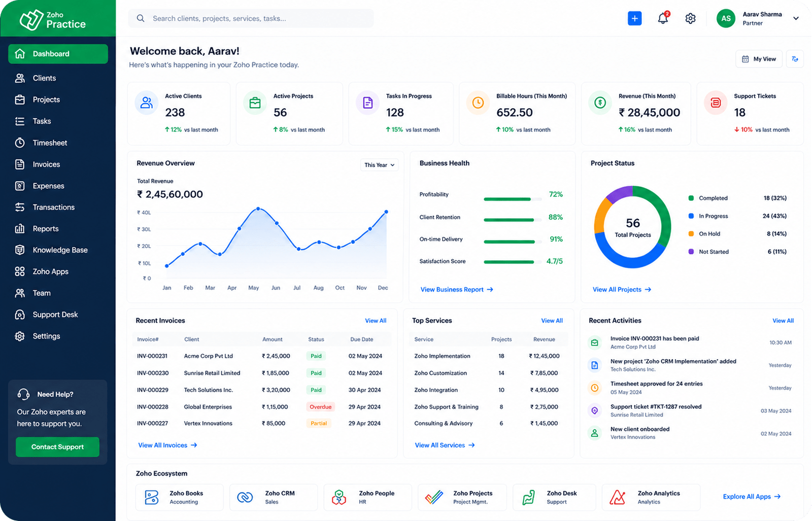812x521 pixels.
Task: Open the Zoho Books app tile
Action: (179, 497)
